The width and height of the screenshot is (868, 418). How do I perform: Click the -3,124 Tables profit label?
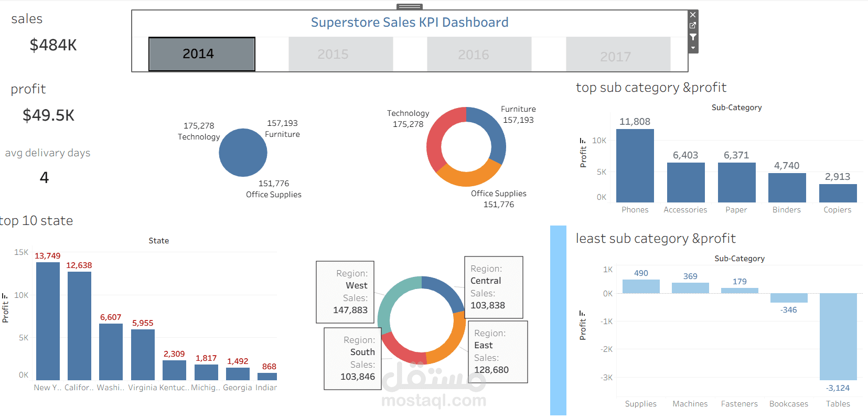click(x=838, y=388)
